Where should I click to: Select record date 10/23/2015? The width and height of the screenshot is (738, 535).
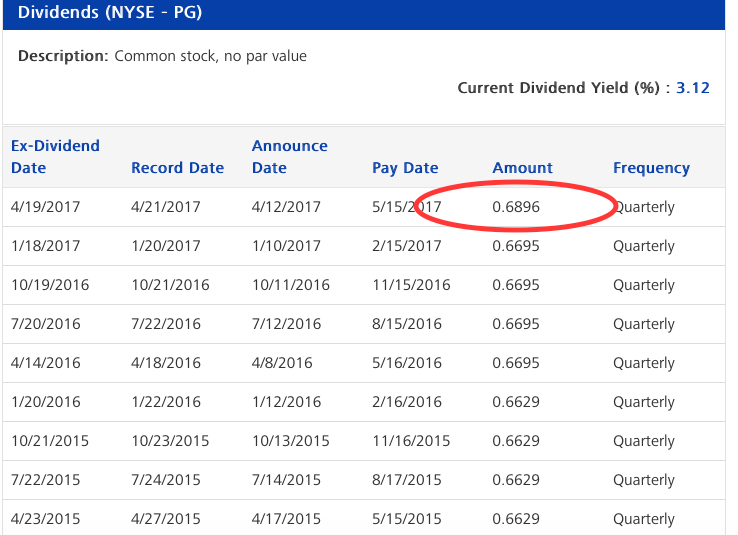tap(170, 441)
